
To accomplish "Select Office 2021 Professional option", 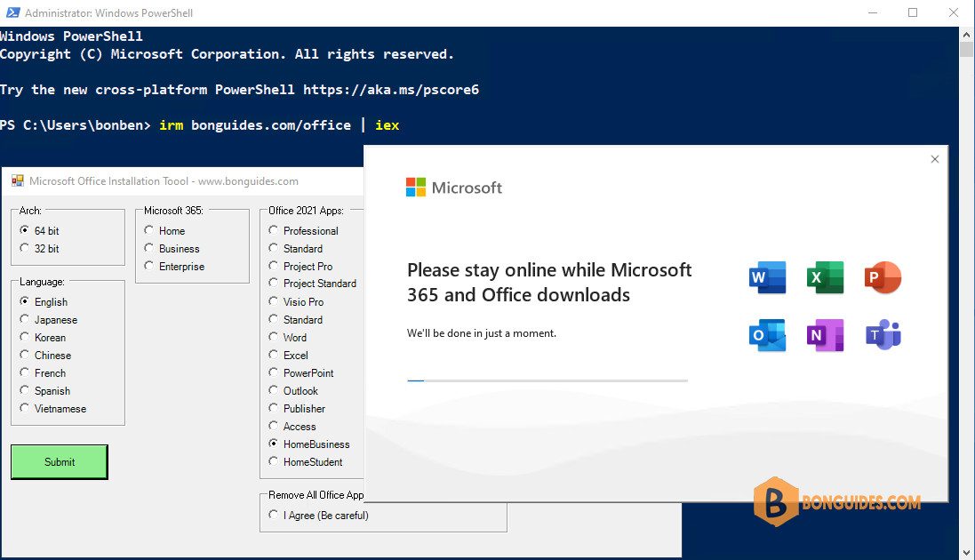I will [x=303, y=231].
